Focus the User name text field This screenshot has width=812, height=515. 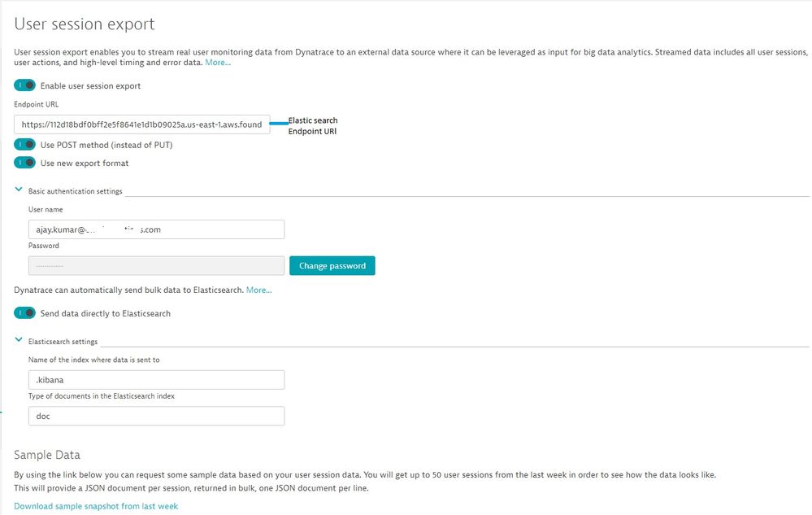155,229
